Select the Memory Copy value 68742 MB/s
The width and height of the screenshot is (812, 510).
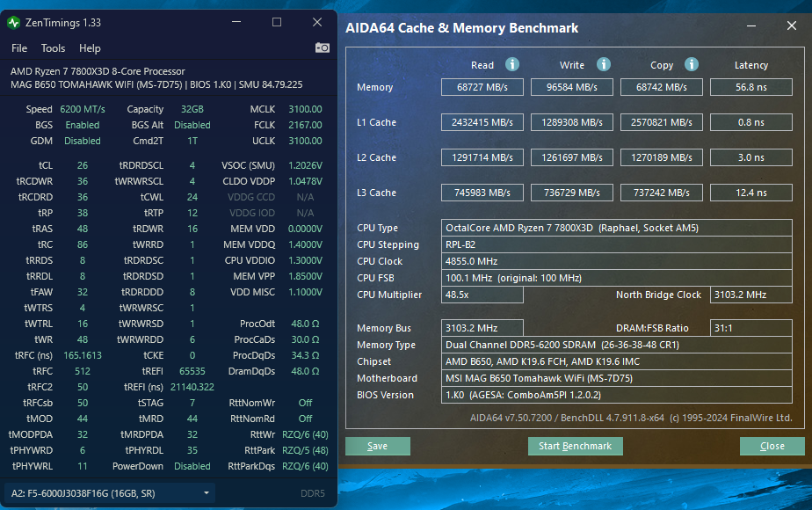coord(662,87)
